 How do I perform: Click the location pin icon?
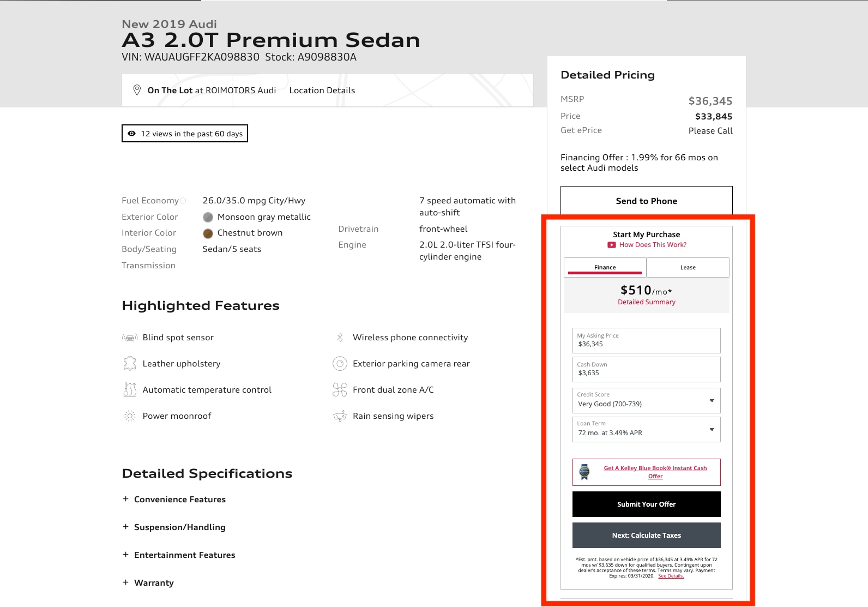137,90
